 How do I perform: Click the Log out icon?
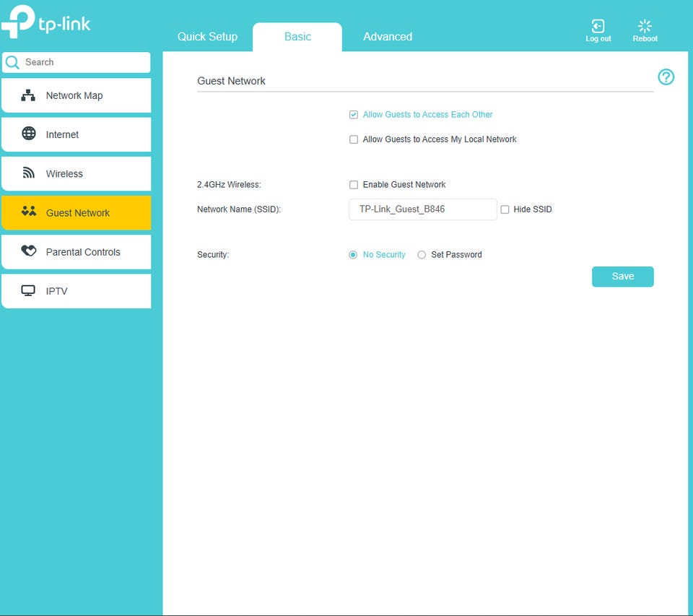point(598,26)
